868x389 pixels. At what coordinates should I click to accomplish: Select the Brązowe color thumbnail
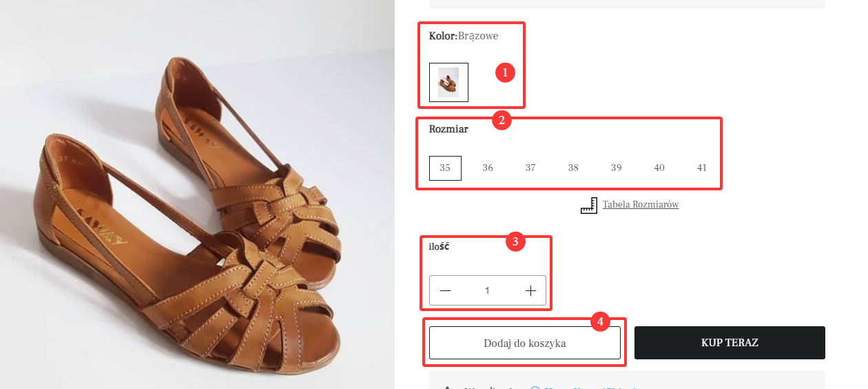[x=448, y=82]
